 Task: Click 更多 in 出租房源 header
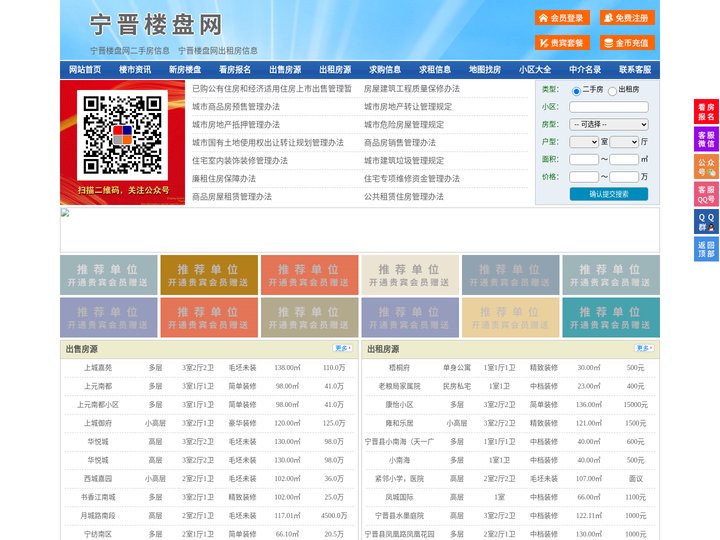coord(644,349)
